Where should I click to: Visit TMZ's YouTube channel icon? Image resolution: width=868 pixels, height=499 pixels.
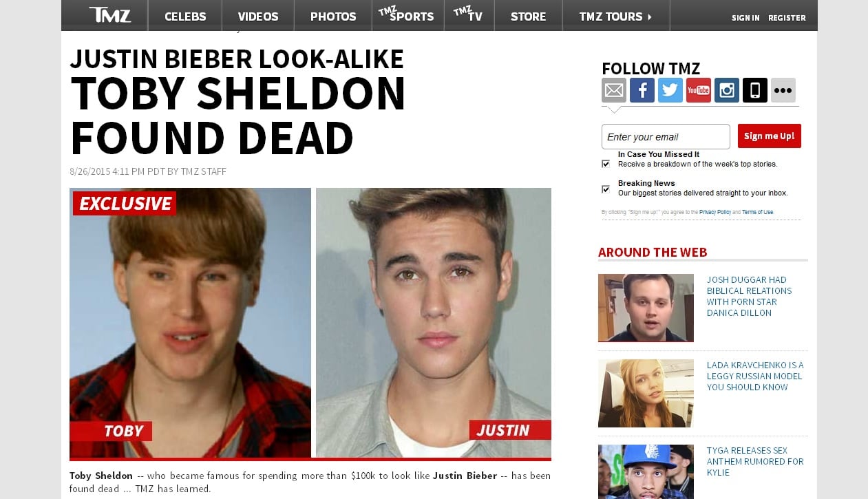point(699,90)
